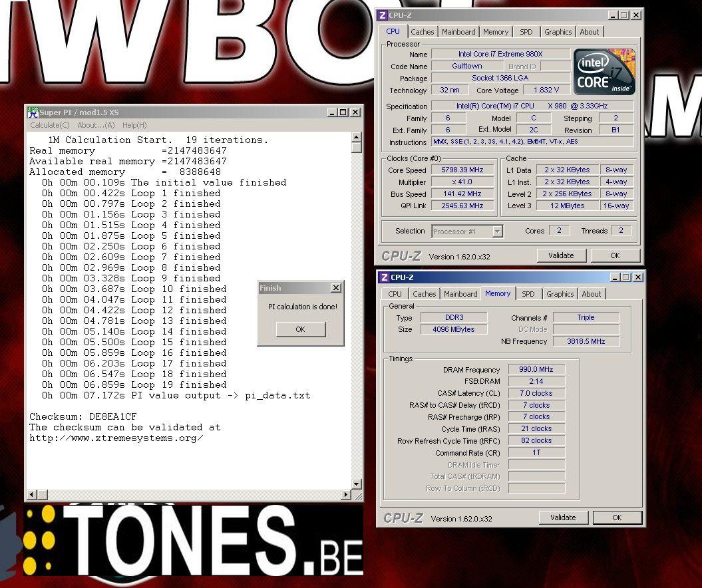Click the NB Frequency value 3818.5 MHz
702x588 pixels.
pos(586,341)
